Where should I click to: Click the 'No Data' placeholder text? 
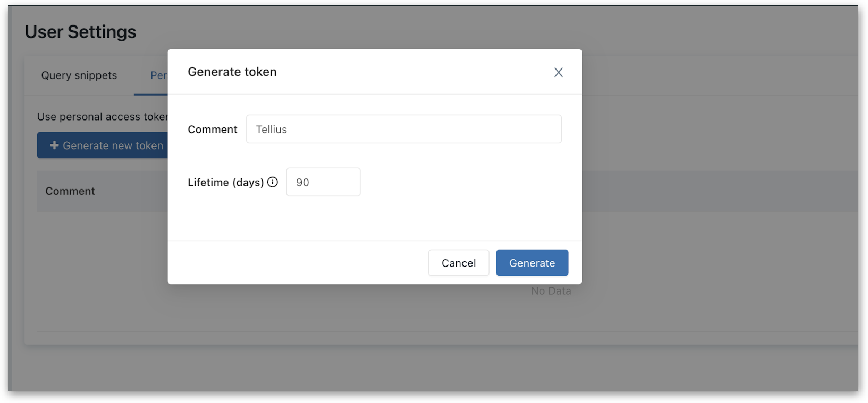[551, 291]
